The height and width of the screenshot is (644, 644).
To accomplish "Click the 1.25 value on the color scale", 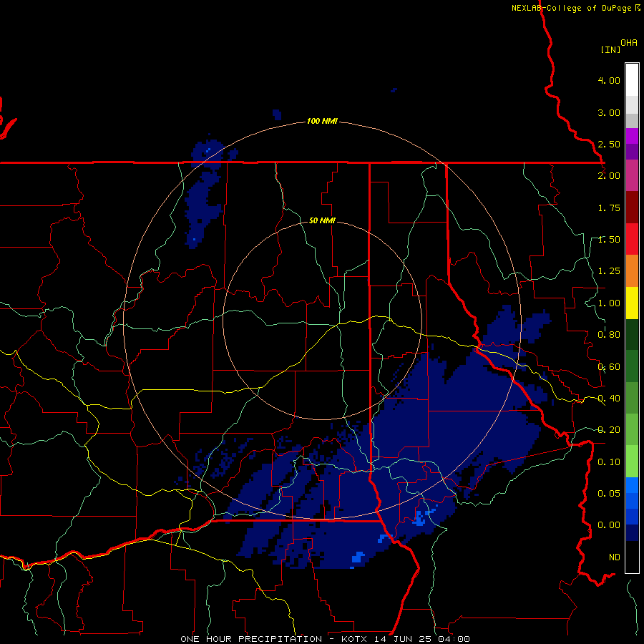I will [609, 271].
